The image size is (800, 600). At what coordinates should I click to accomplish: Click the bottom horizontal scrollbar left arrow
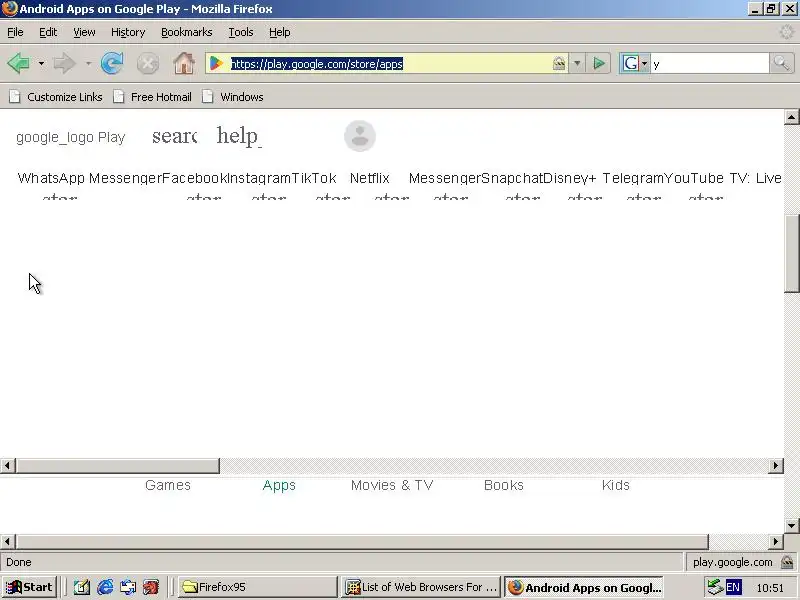[x=7, y=541]
